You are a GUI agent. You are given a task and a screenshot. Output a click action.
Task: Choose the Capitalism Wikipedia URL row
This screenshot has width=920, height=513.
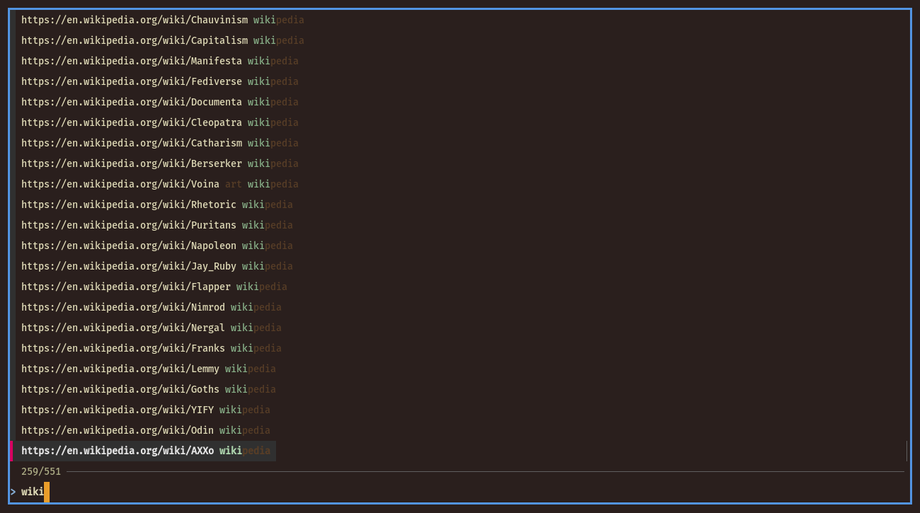coord(162,41)
